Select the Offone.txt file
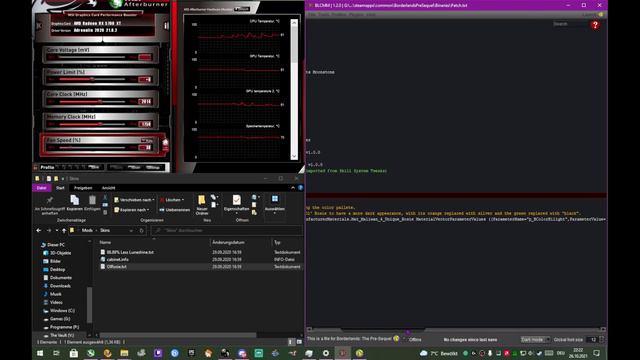This screenshot has height=360, width=640. pos(117,267)
